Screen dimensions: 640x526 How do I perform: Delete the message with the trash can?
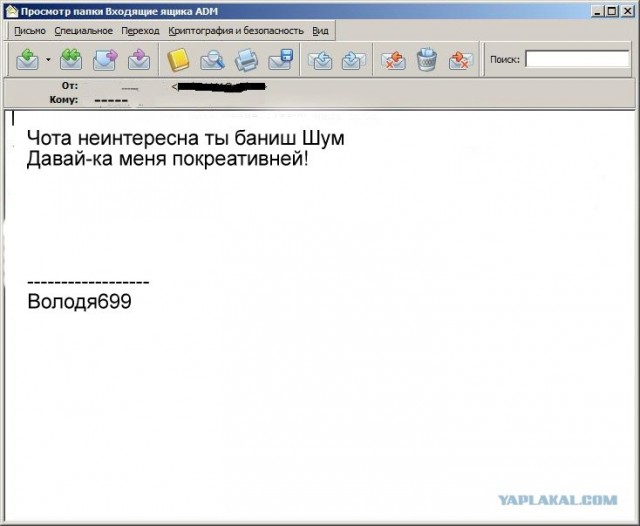(427, 60)
